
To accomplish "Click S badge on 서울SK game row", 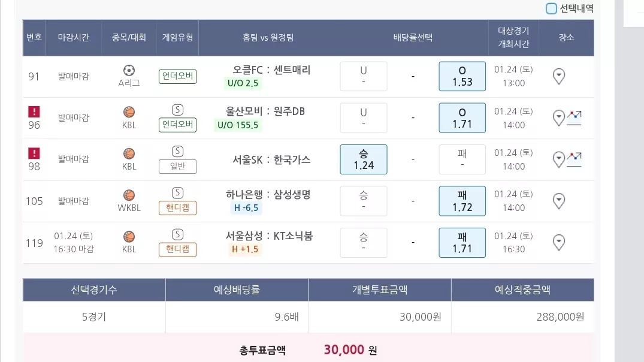I will (177, 151).
